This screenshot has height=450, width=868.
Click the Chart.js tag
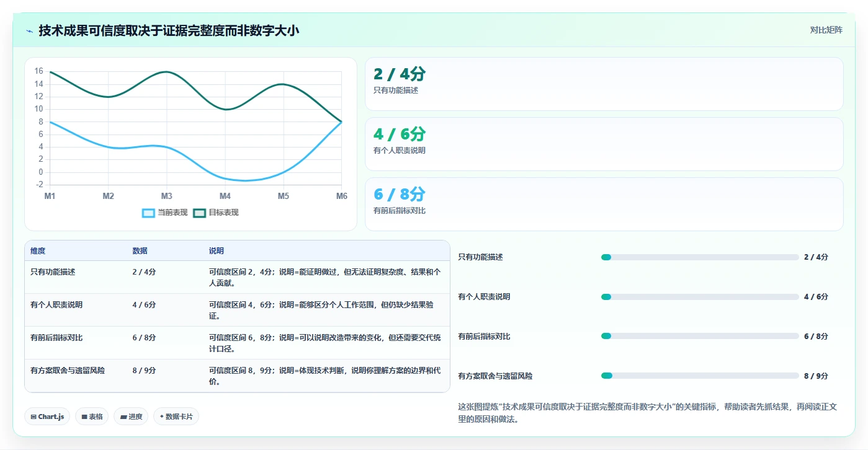coord(47,417)
